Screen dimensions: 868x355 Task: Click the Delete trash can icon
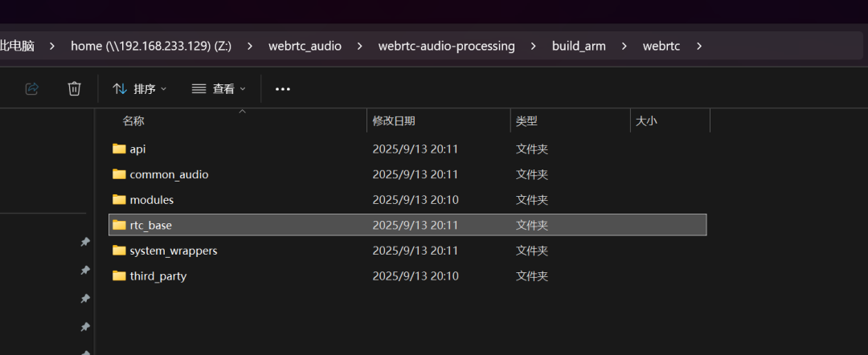point(75,88)
